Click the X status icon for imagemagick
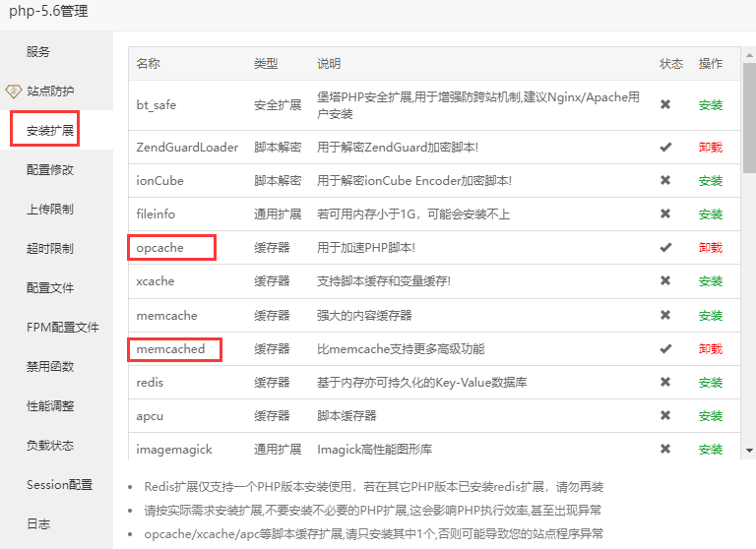This screenshot has height=549, width=756. [x=665, y=449]
